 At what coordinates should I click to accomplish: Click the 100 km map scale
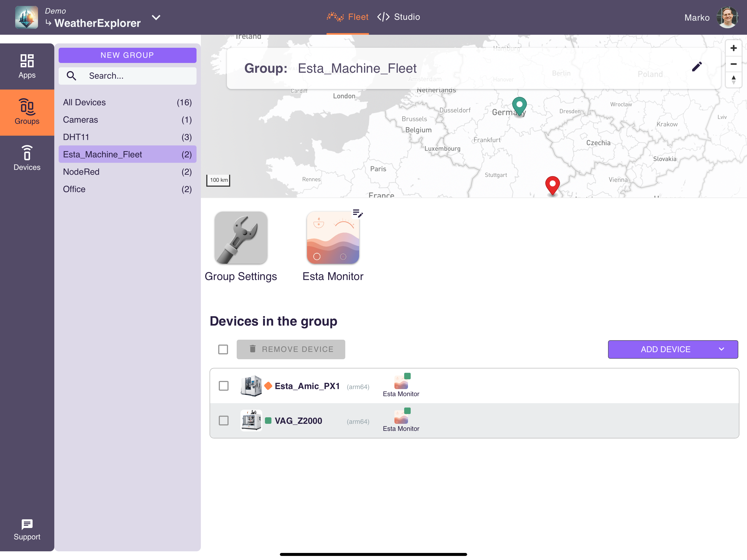click(218, 180)
